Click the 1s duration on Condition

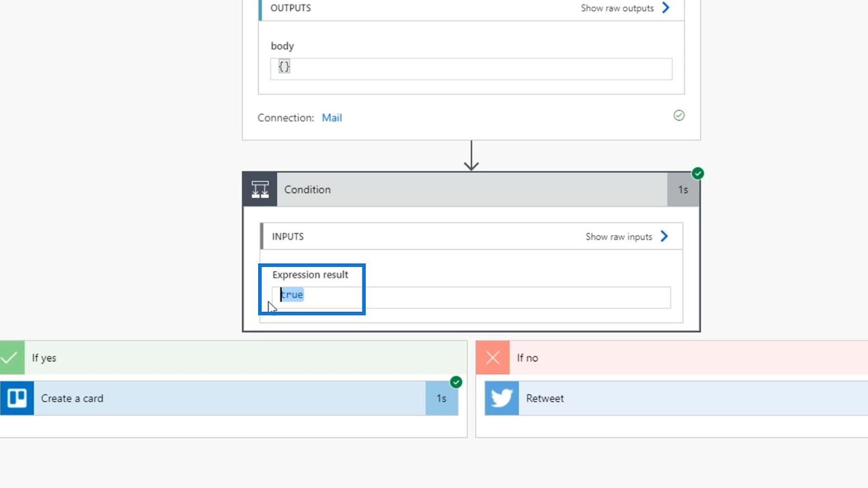click(x=683, y=190)
